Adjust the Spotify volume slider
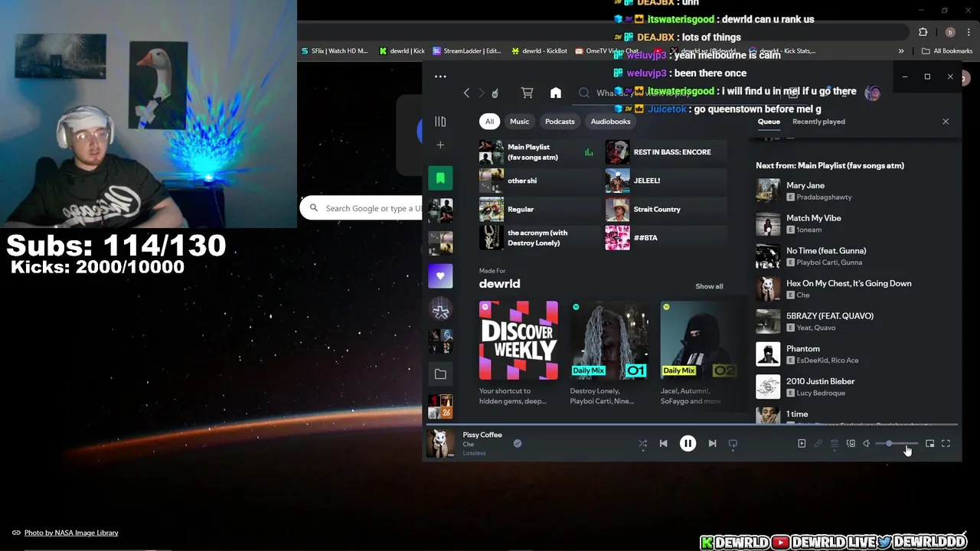Viewport: 980px width, 551px height. (897, 443)
